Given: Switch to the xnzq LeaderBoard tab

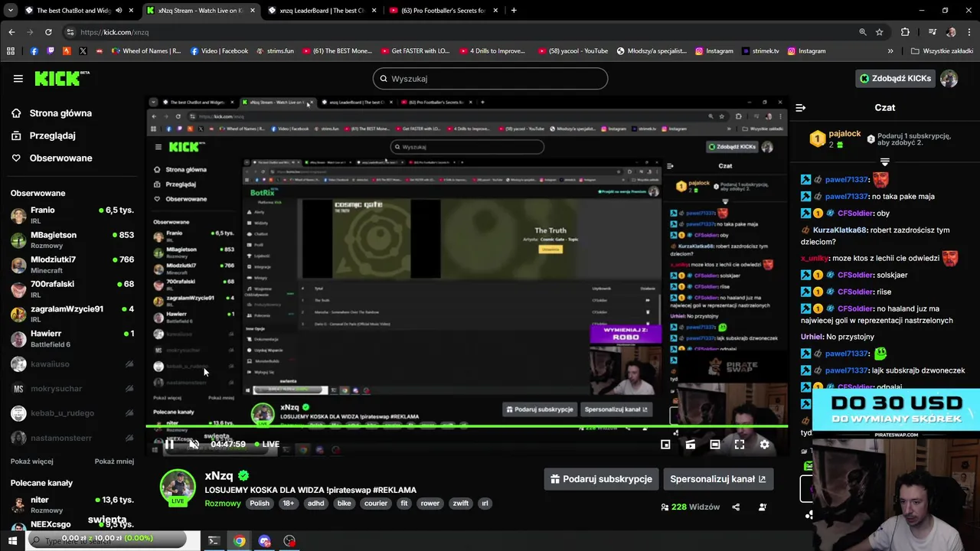Looking at the screenshot, I should pyautogui.click(x=321, y=11).
